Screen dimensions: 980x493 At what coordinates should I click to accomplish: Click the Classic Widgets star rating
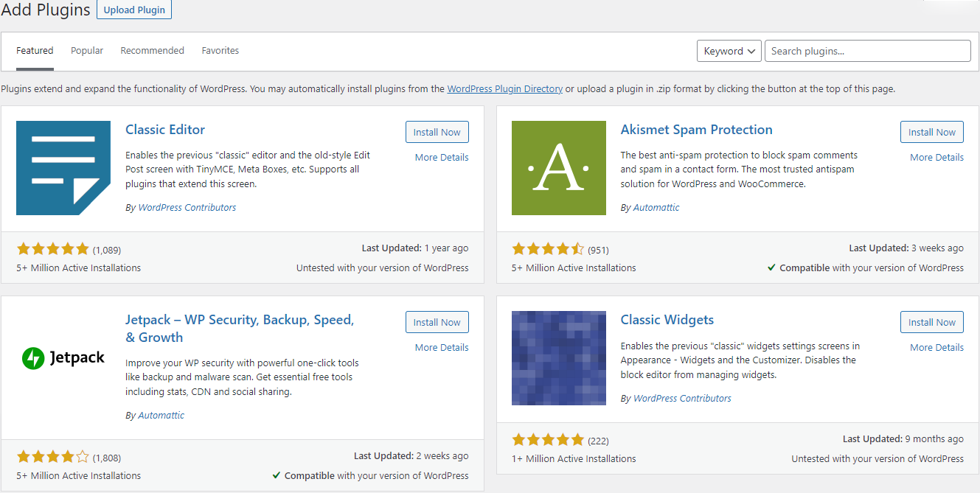click(548, 440)
